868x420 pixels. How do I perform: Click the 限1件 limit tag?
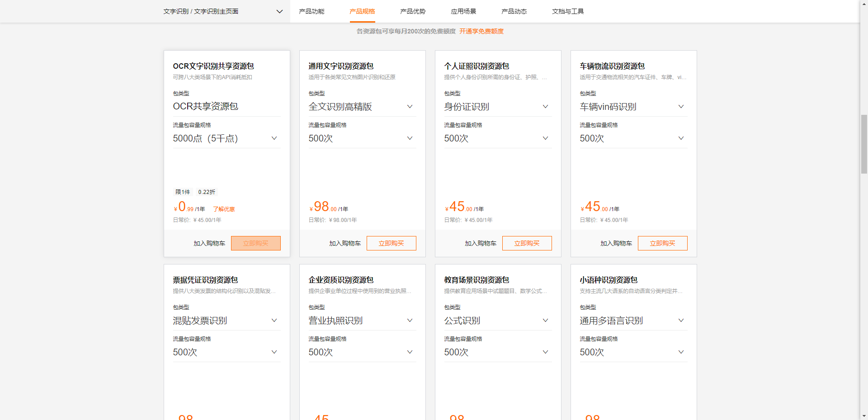coord(183,192)
